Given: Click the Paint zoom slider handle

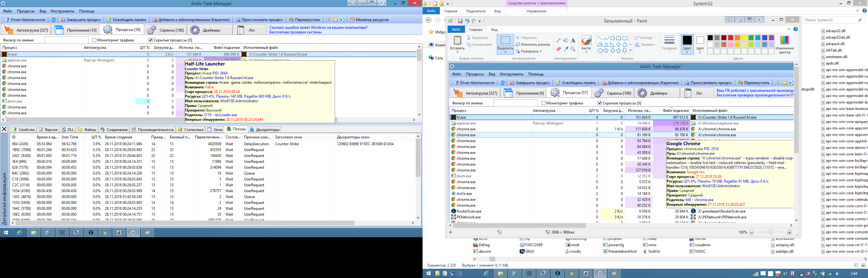Looking at the screenshot, I should point(770,232).
